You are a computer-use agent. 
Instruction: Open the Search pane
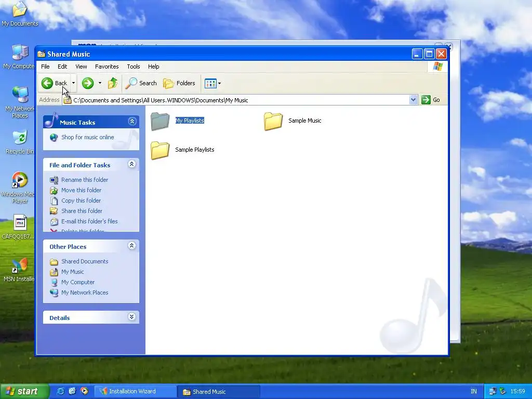(x=141, y=83)
